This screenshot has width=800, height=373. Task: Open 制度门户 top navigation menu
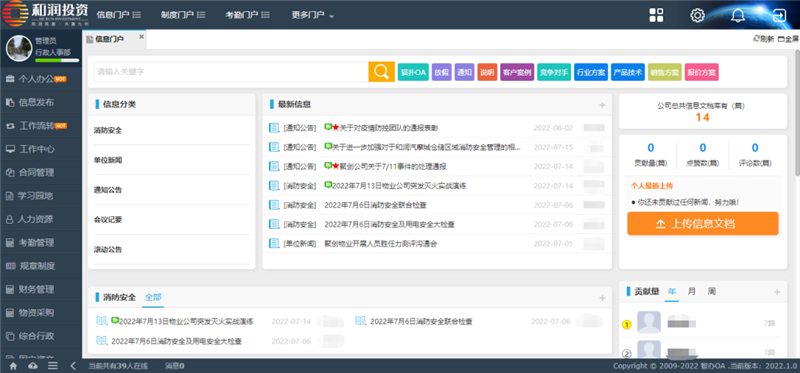point(183,15)
